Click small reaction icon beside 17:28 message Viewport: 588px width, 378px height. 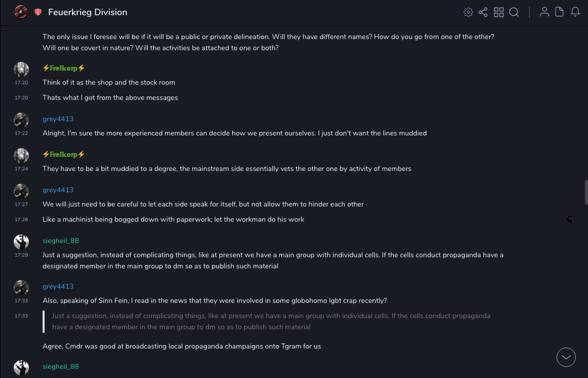pyautogui.click(x=570, y=219)
